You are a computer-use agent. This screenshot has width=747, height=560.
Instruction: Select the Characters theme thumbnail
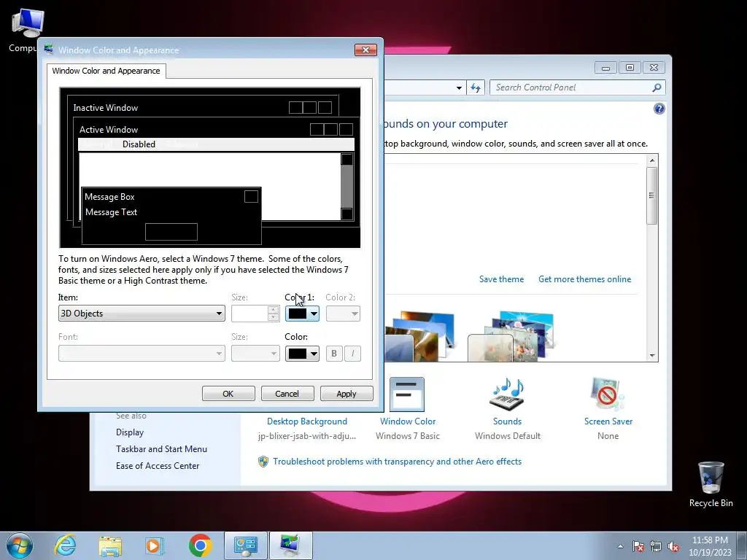point(511,336)
